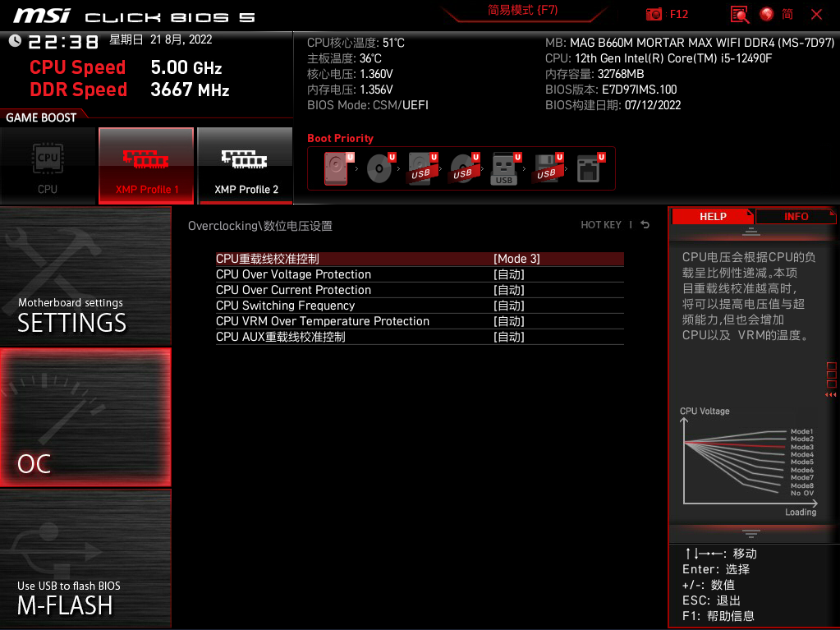840x630 pixels.
Task: Select the USB hard disk boot icon
Action: [422, 168]
